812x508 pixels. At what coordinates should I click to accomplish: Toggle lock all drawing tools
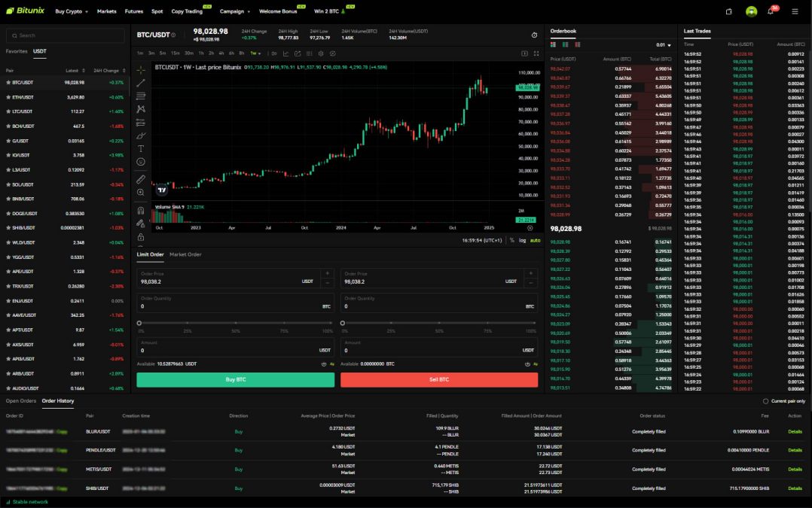tap(140, 237)
